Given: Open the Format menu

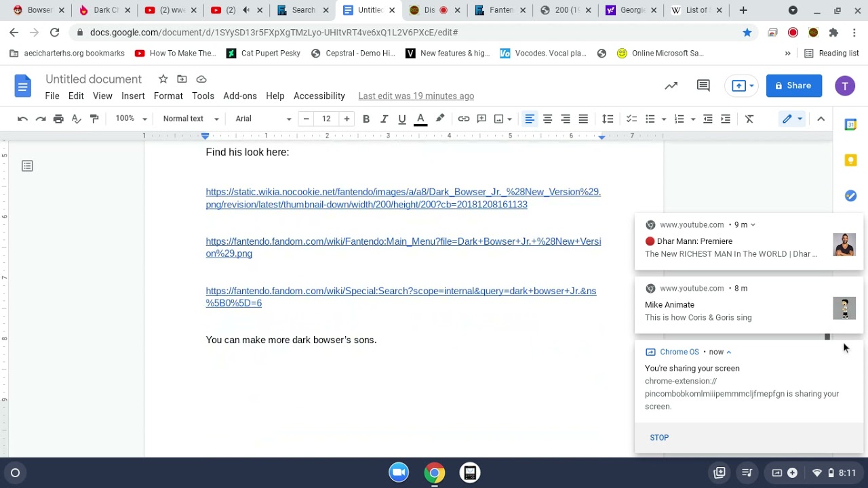Looking at the screenshot, I should click(168, 96).
